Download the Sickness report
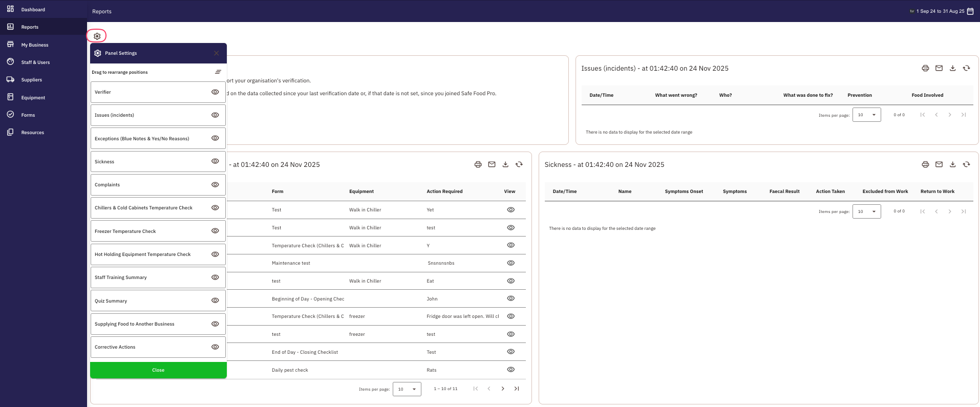980x407 pixels. click(x=952, y=164)
